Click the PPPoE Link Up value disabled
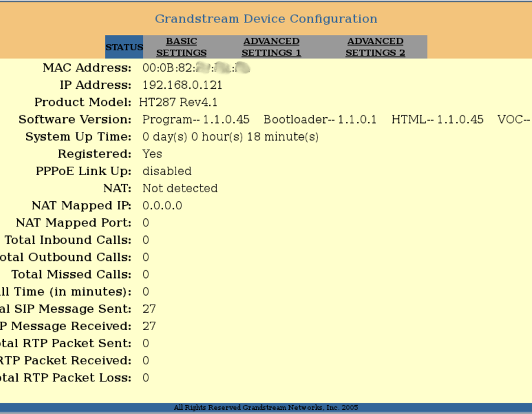The height and width of the screenshot is (414, 532). (167, 171)
